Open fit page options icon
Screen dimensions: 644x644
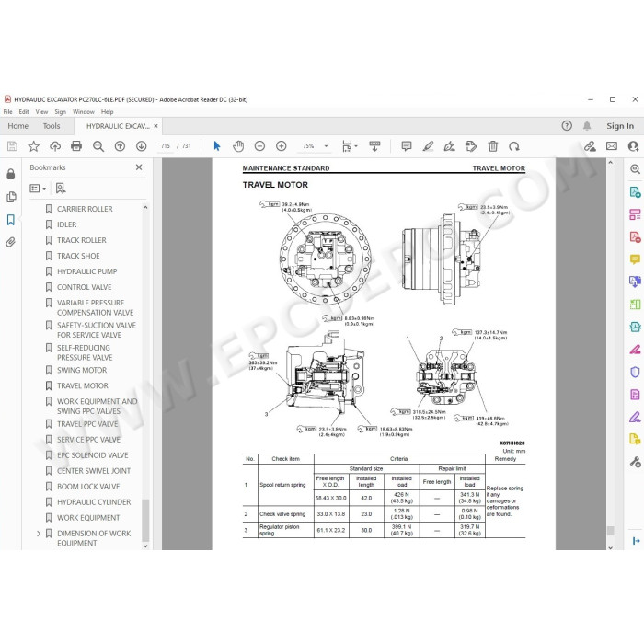(350, 146)
